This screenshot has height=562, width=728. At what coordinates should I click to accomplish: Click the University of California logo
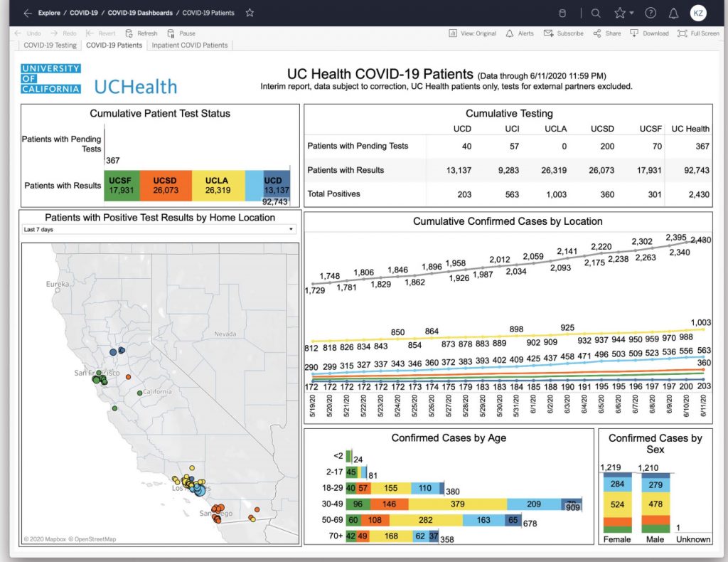[x=50, y=78]
